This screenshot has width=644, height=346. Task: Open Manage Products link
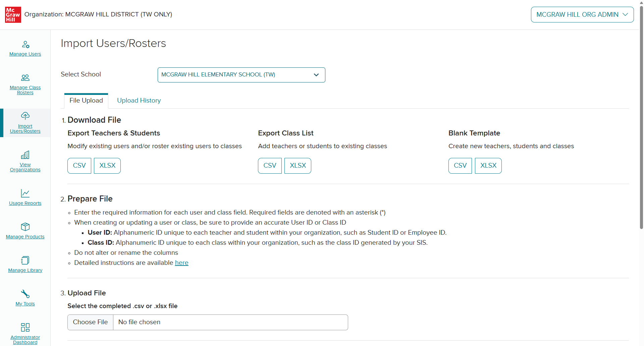click(25, 237)
